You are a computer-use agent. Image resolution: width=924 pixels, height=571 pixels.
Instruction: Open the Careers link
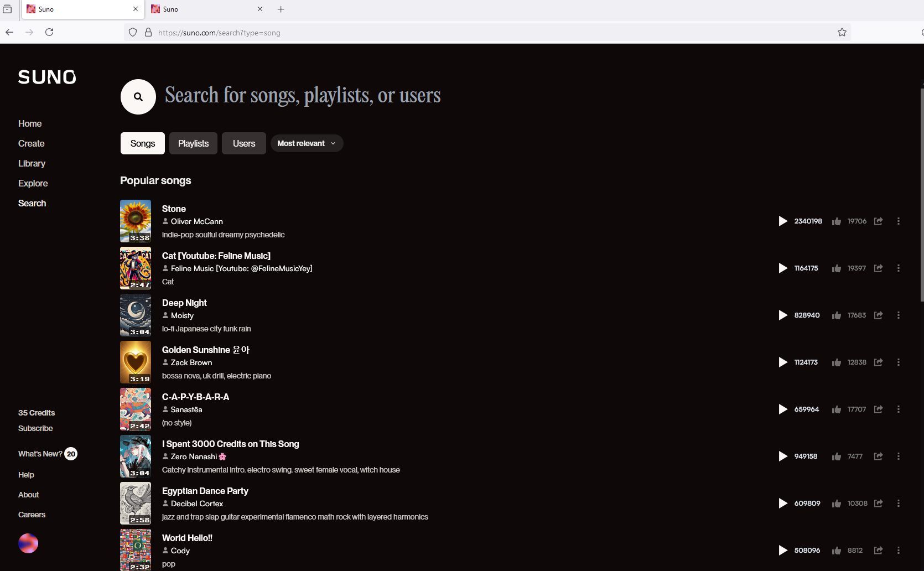32,515
